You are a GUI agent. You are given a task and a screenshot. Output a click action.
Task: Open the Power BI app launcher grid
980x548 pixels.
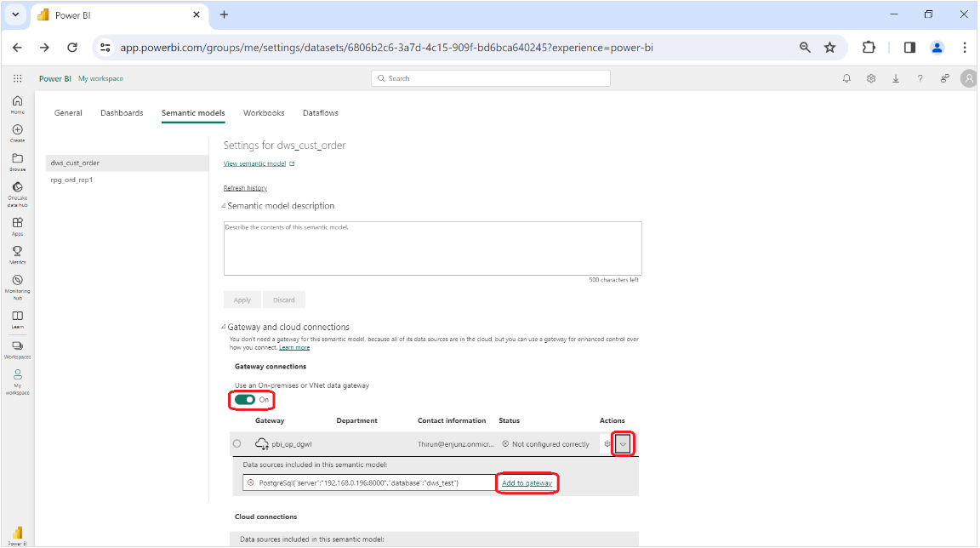(x=18, y=79)
